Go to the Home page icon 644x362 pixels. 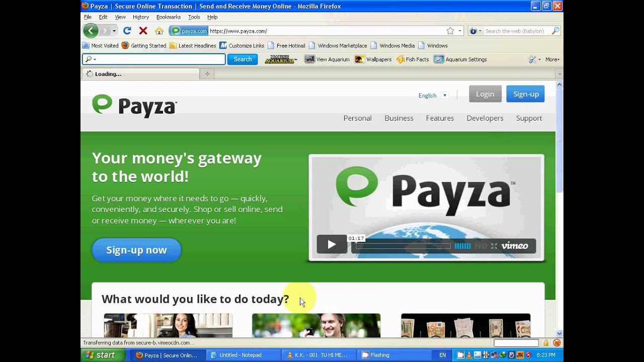point(159,31)
